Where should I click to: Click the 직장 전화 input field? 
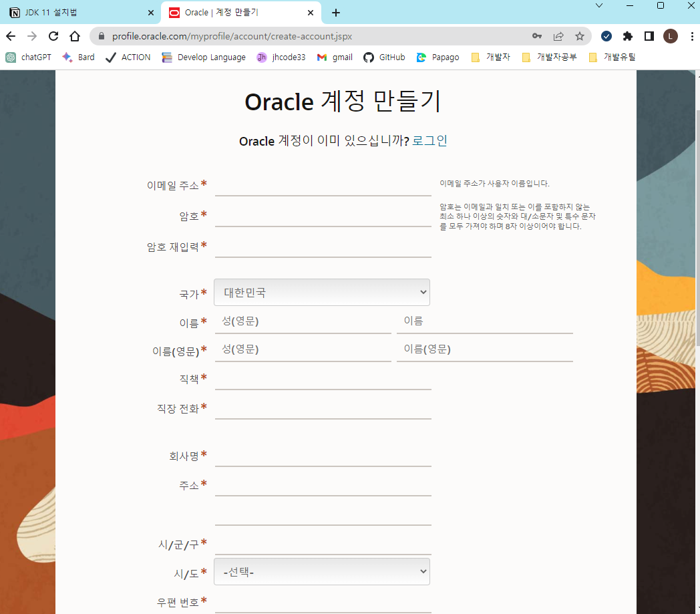point(323,408)
